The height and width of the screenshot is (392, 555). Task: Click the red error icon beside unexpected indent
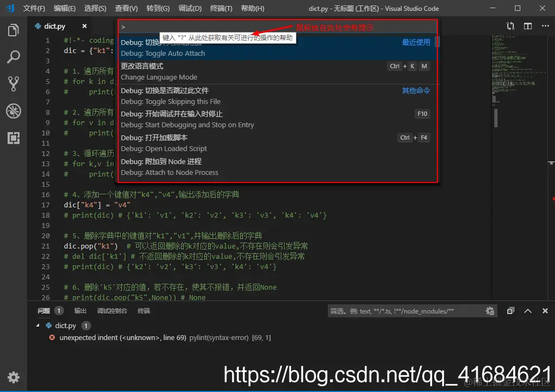pos(52,337)
